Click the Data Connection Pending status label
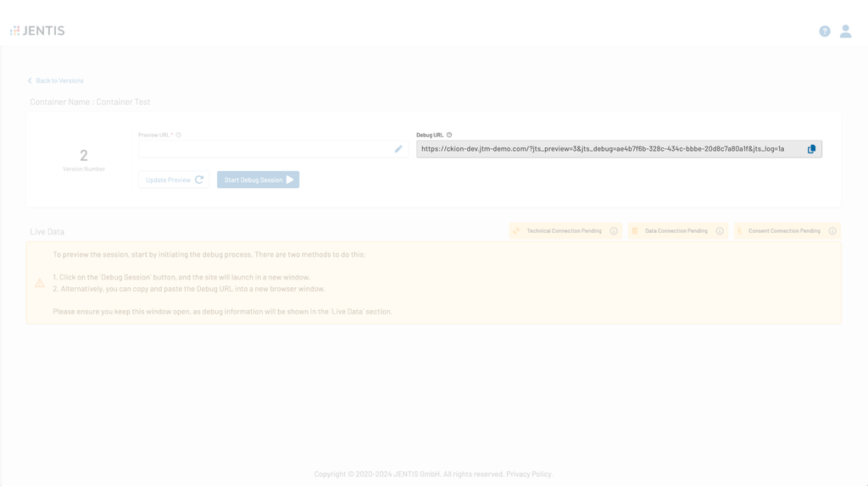This screenshot has width=868, height=487. click(x=676, y=231)
